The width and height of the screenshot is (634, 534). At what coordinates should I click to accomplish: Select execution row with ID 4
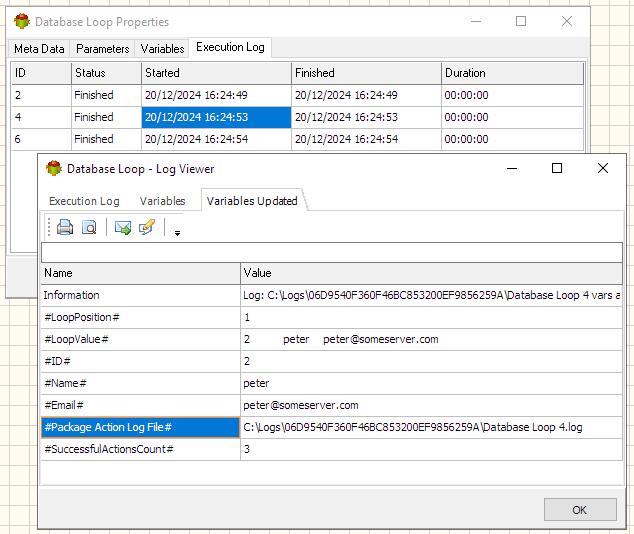298,117
